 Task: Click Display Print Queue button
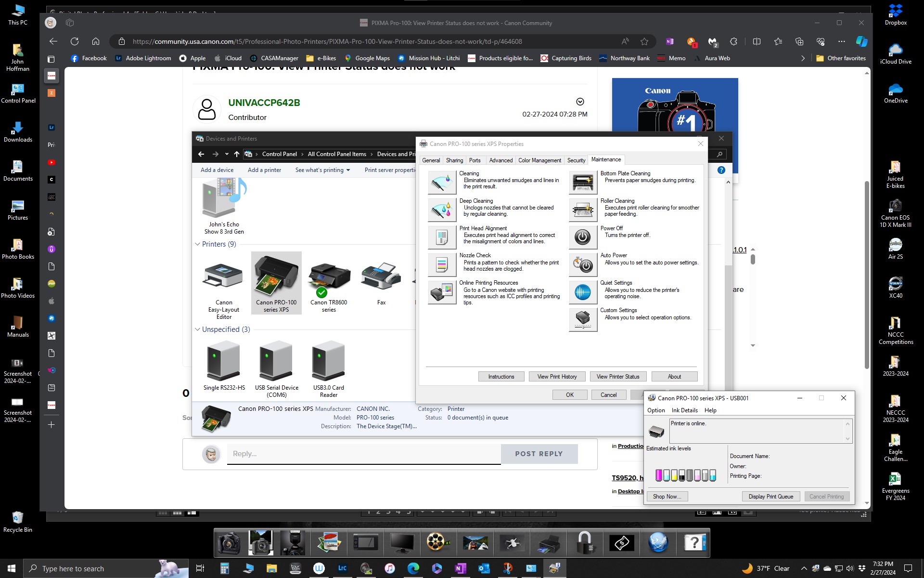(x=770, y=496)
